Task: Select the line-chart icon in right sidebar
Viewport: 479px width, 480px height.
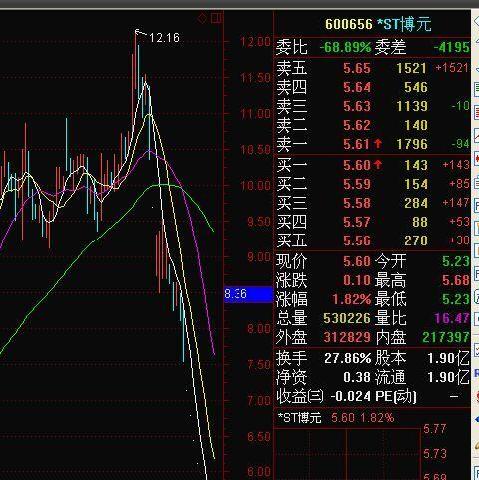Action: tap(477, 136)
